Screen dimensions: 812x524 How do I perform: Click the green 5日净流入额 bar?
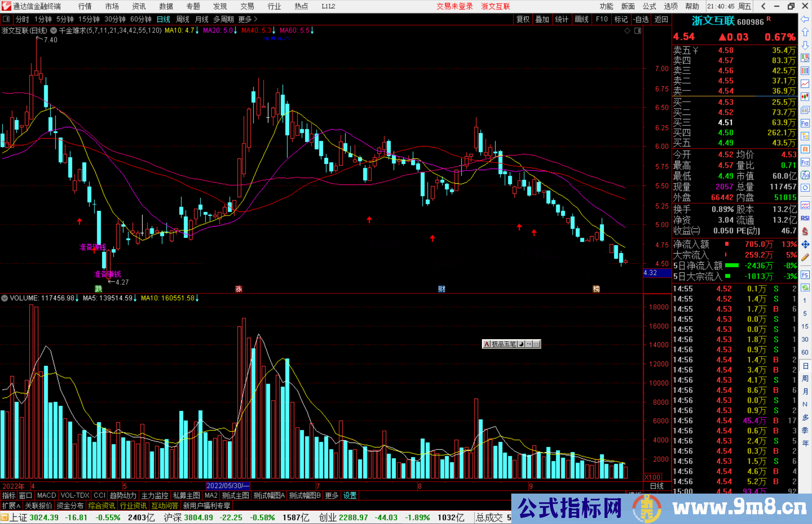click(732, 266)
